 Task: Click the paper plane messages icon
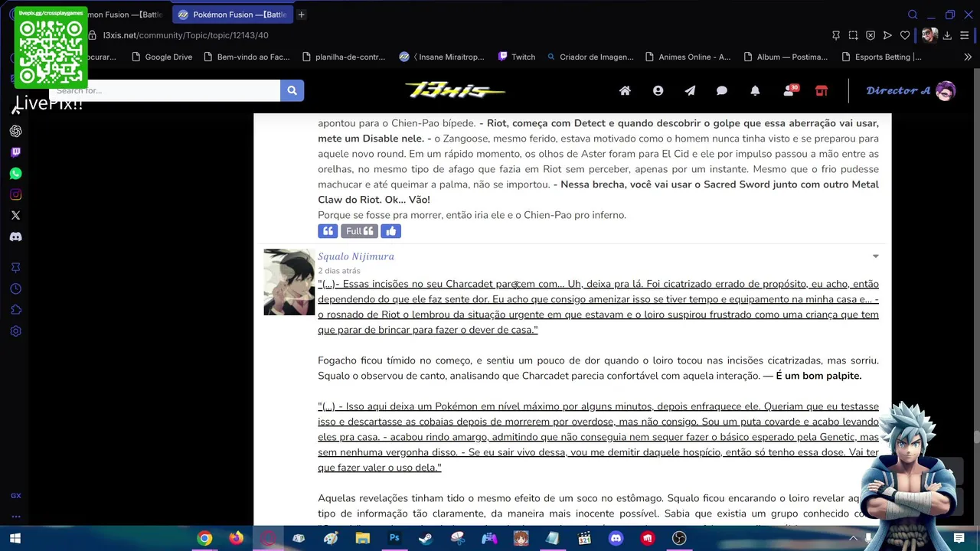pyautogui.click(x=690, y=90)
